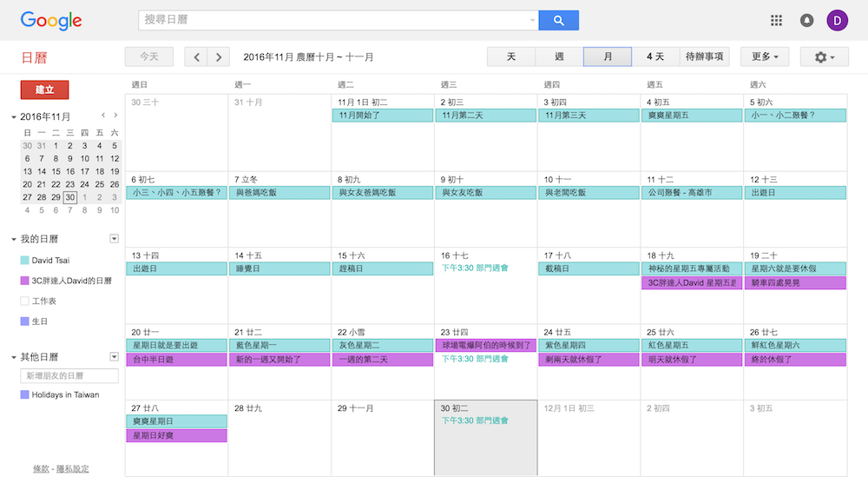Image resolution: width=868 pixels, height=477 pixels.
Task: Open the 更多 dropdown menu
Action: (x=764, y=57)
